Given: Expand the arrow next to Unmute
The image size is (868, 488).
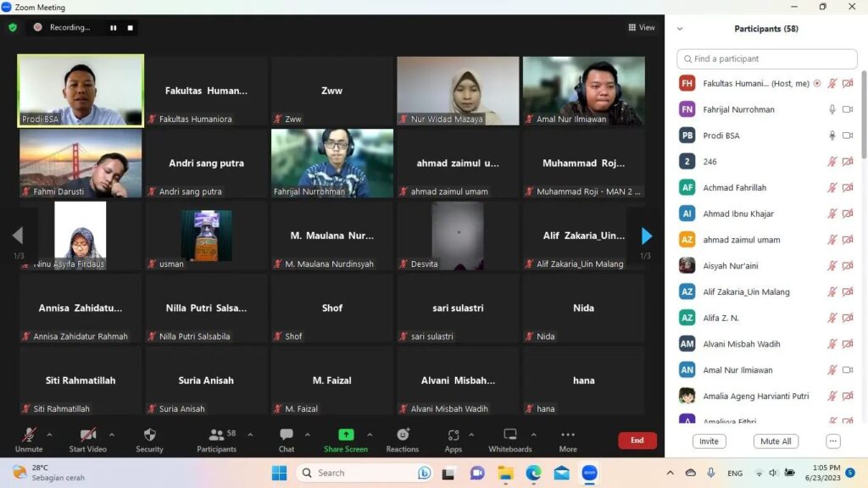Looking at the screenshot, I should point(49,435).
